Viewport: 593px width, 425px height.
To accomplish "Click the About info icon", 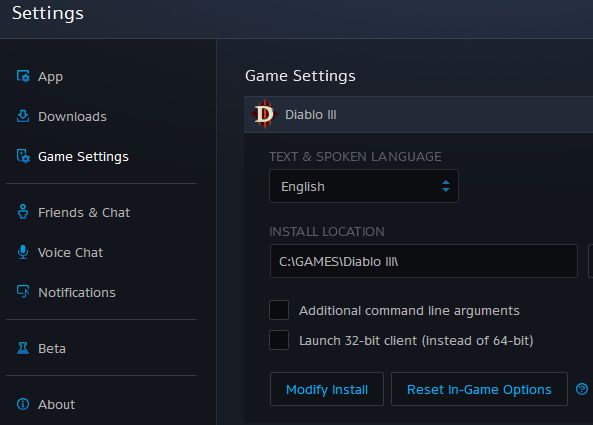I will pos(23,404).
